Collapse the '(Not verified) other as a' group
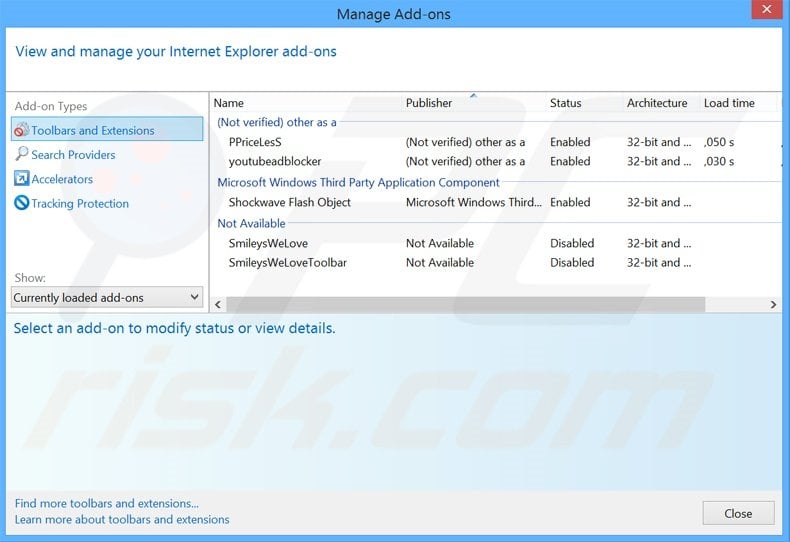 277,122
